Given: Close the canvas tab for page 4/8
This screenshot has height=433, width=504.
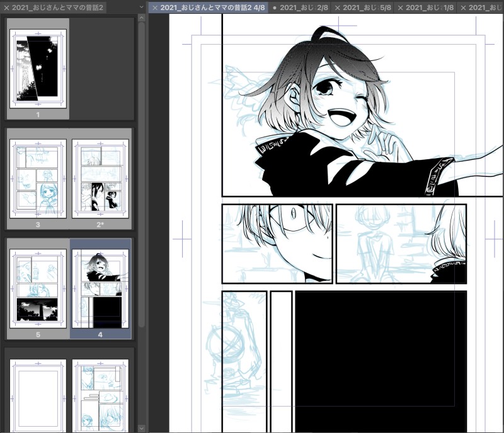Looking at the screenshot, I should 155,8.
